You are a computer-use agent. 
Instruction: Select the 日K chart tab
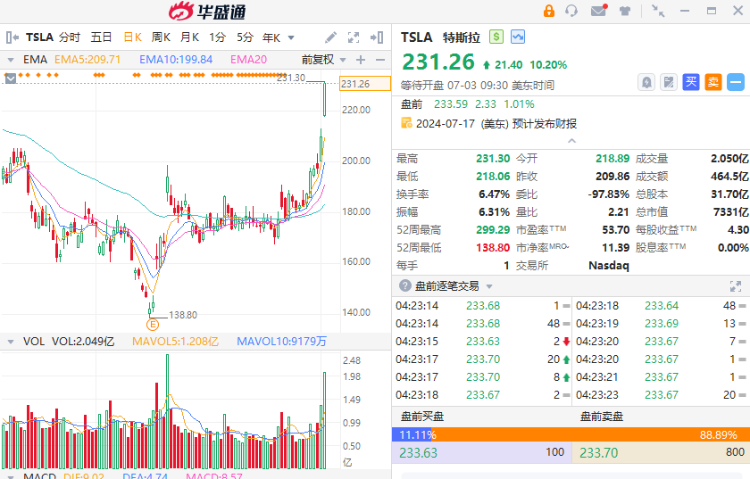coord(132,37)
